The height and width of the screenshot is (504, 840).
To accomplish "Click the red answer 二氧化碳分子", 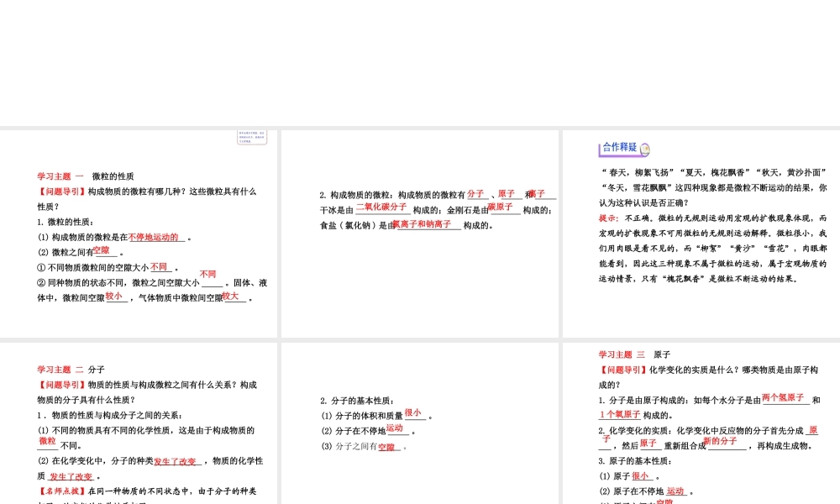I will pos(381,207).
